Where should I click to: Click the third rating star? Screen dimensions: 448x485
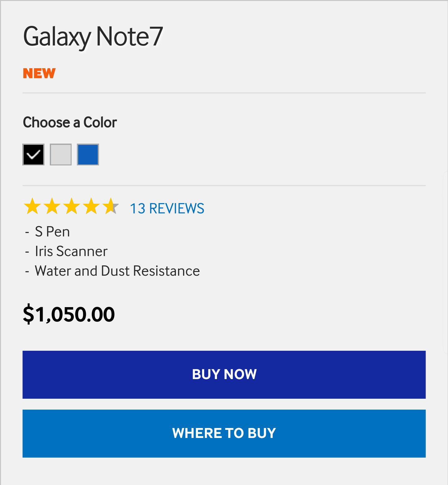[72, 207]
